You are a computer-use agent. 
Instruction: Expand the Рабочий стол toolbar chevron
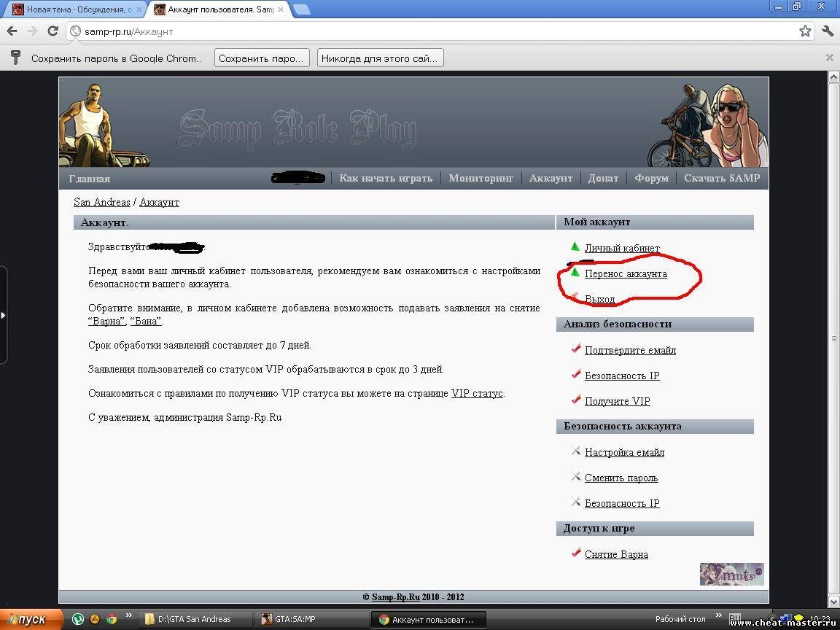[719, 615]
